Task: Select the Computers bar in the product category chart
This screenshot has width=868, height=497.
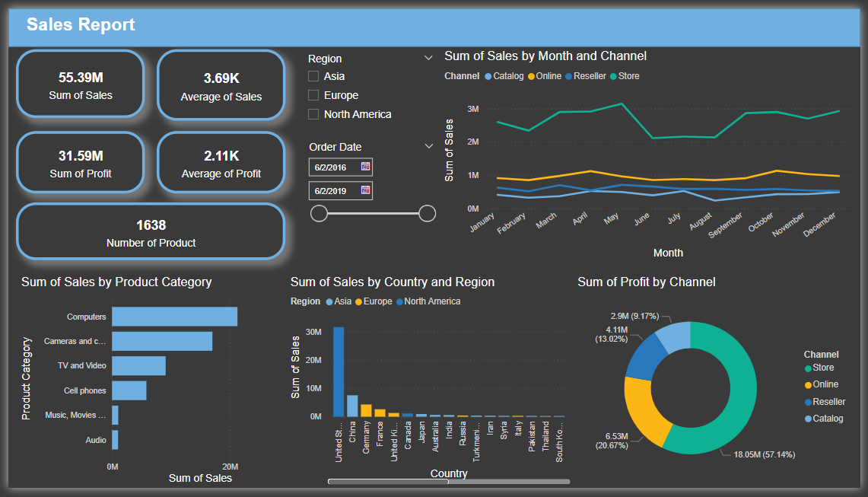Action: tap(175, 316)
